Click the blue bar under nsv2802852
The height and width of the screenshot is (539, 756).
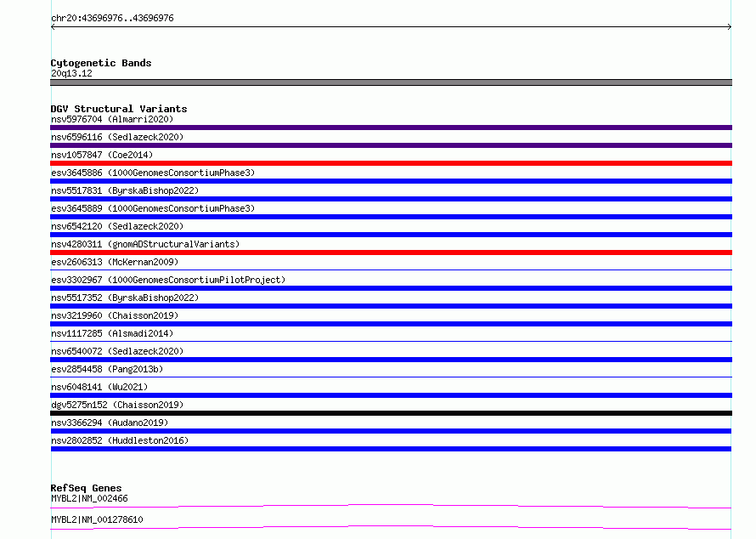391,449
